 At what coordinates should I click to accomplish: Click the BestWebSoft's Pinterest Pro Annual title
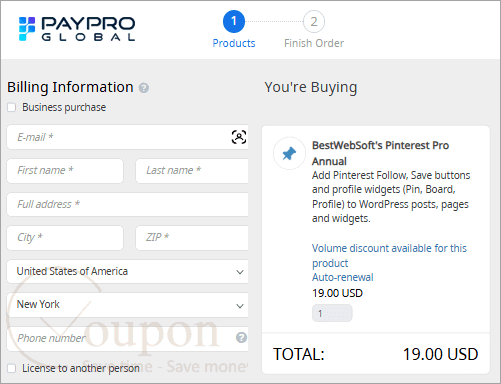pos(380,153)
